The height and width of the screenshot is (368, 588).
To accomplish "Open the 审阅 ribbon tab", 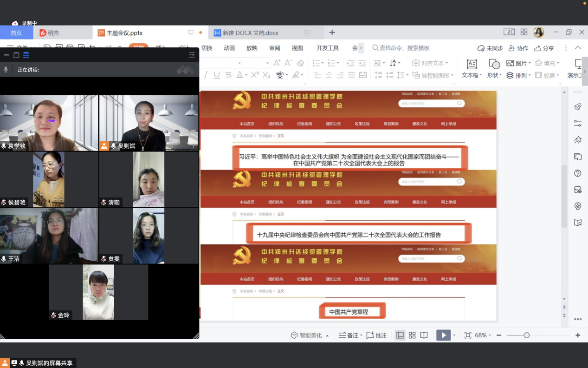I will point(275,48).
